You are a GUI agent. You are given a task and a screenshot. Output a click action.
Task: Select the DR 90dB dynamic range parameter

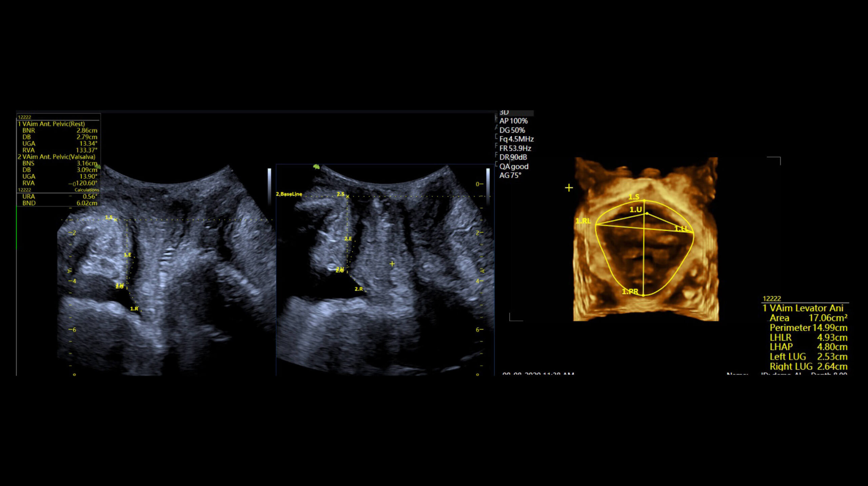[513, 157]
